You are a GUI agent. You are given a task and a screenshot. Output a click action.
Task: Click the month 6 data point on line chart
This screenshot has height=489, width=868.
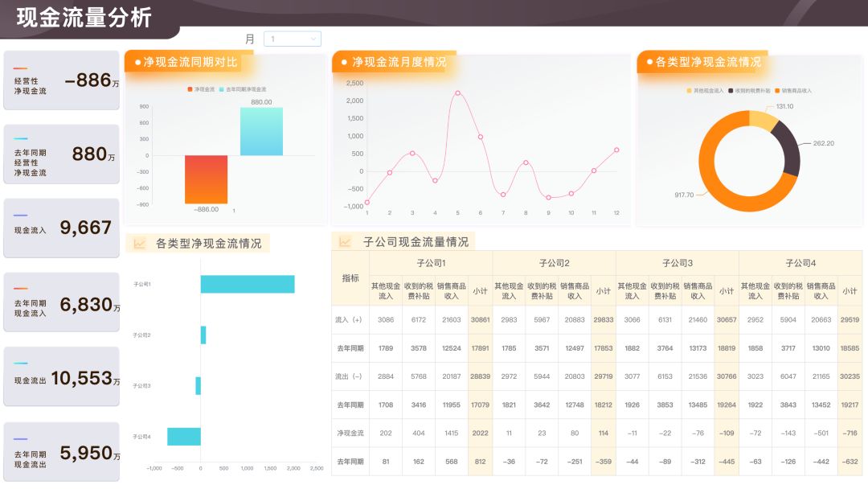pyautogui.click(x=481, y=137)
